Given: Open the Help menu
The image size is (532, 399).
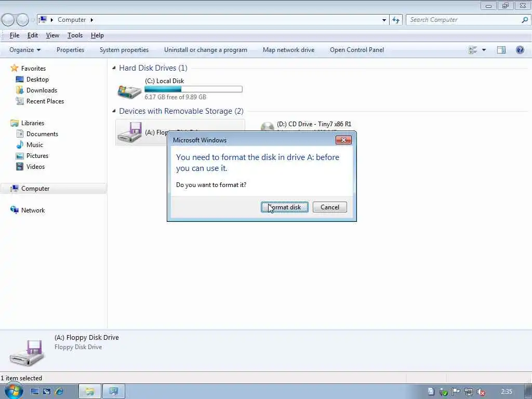Looking at the screenshot, I should click(x=97, y=35).
